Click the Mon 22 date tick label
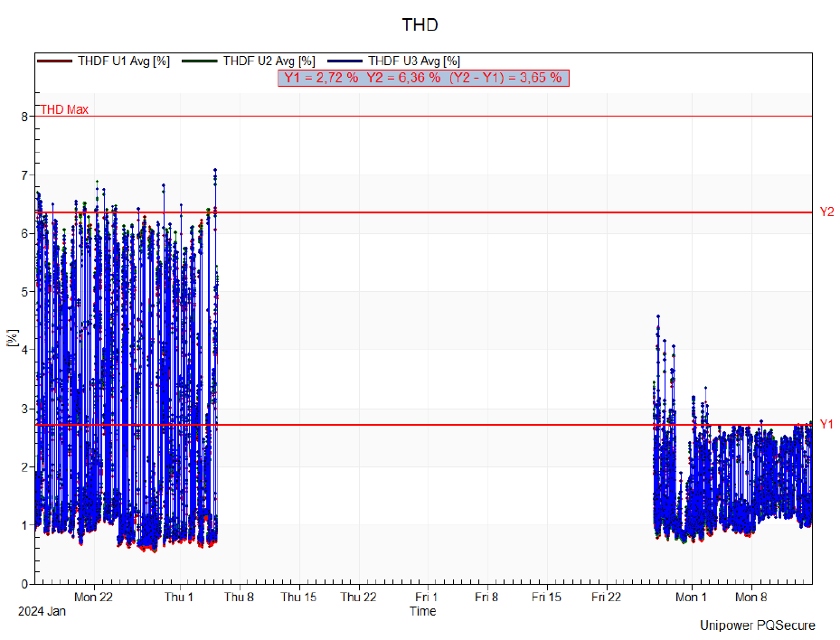Screen dimensions: 840x640 (94, 598)
